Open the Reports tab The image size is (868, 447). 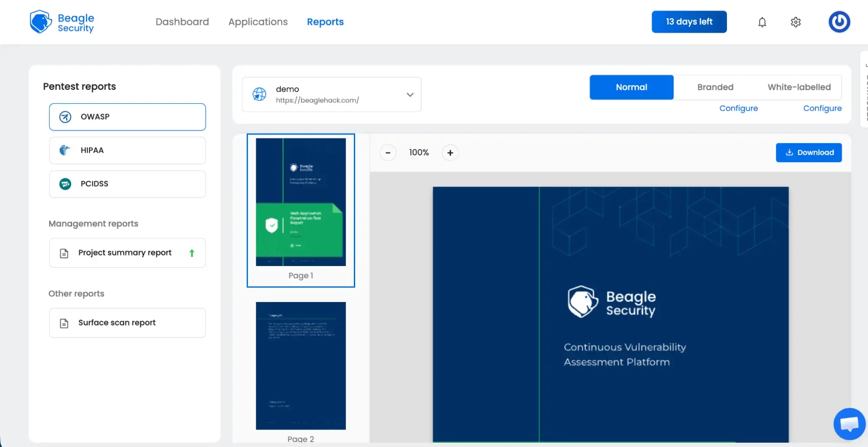click(x=325, y=22)
